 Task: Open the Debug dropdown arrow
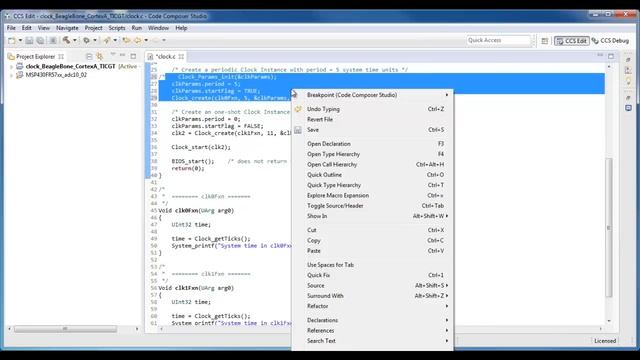95,40
